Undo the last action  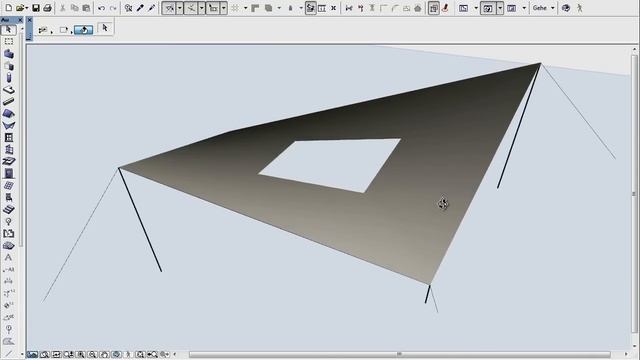tap(102, 8)
